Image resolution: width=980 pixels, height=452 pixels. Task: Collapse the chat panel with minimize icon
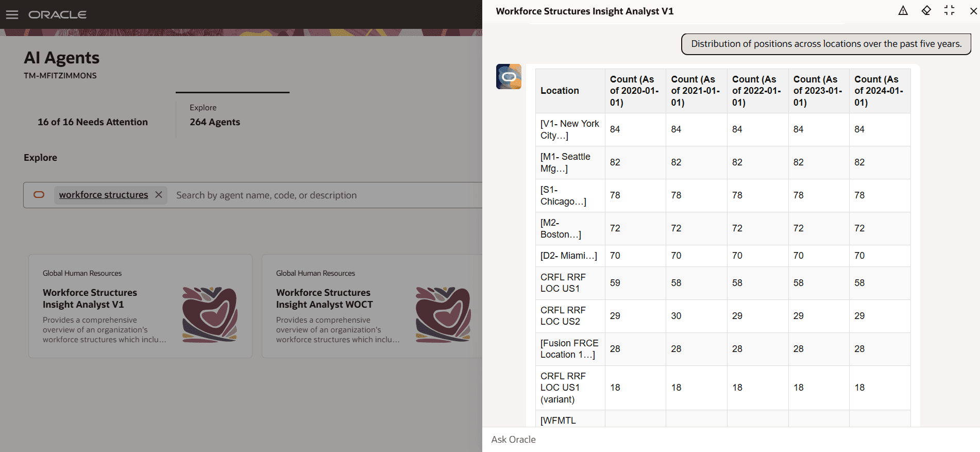pos(949,11)
